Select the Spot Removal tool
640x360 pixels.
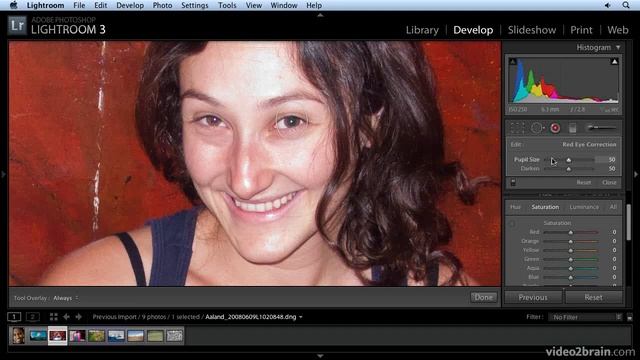tap(536, 128)
